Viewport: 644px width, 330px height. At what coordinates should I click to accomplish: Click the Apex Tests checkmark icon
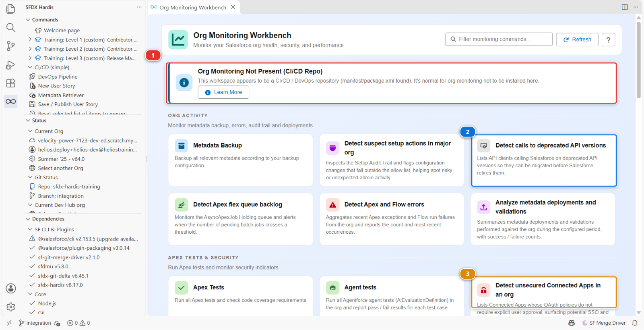click(181, 288)
